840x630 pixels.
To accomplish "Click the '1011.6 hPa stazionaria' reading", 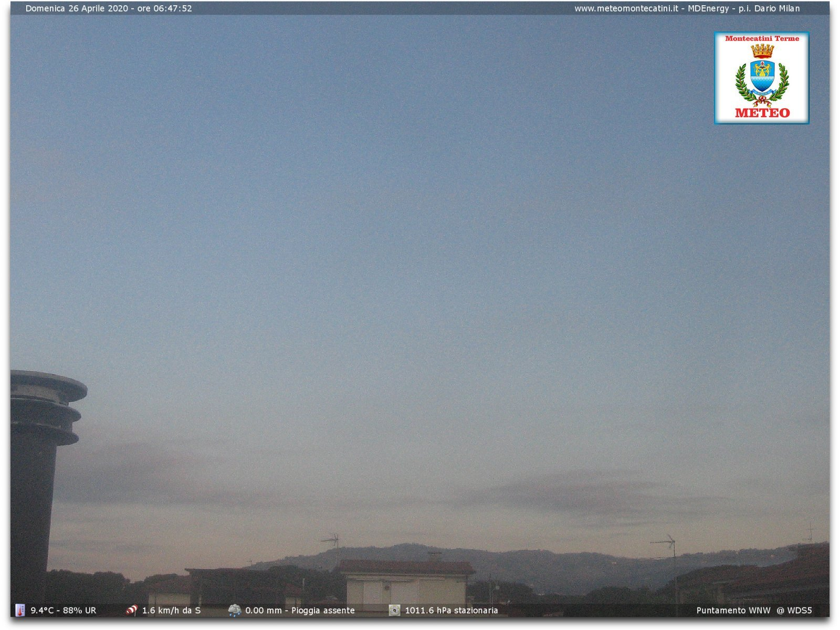I will pyautogui.click(x=451, y=611).
